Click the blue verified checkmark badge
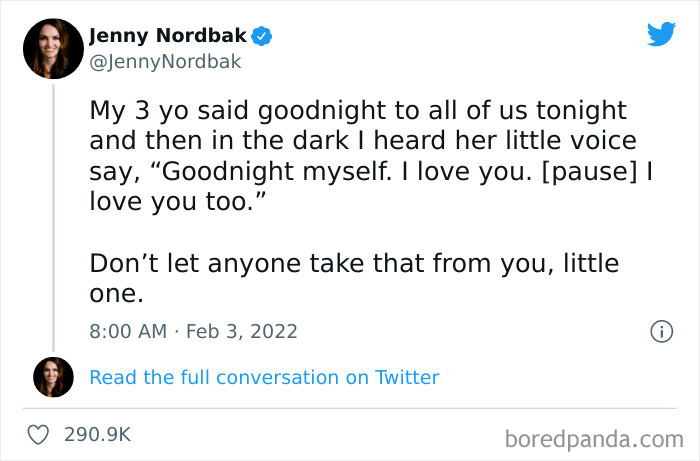 (262, 36)
